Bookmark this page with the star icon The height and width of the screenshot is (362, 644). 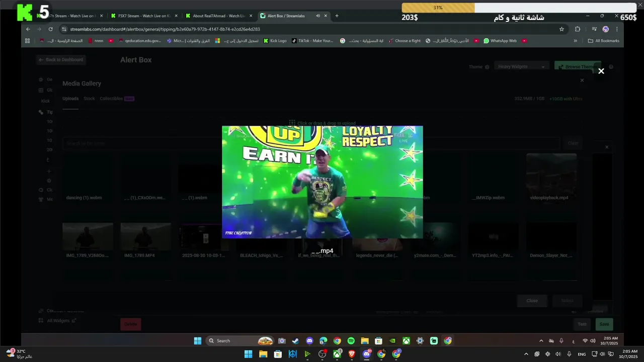coord(561,29)
